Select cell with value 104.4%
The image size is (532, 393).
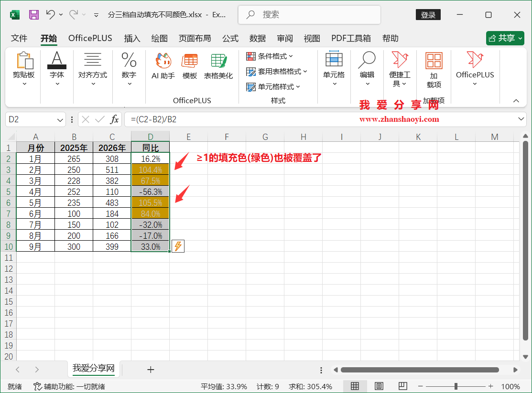click(150, 170)
